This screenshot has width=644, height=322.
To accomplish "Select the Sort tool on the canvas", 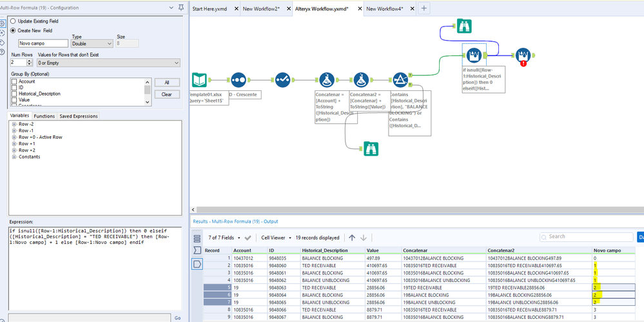I will 237,80.
